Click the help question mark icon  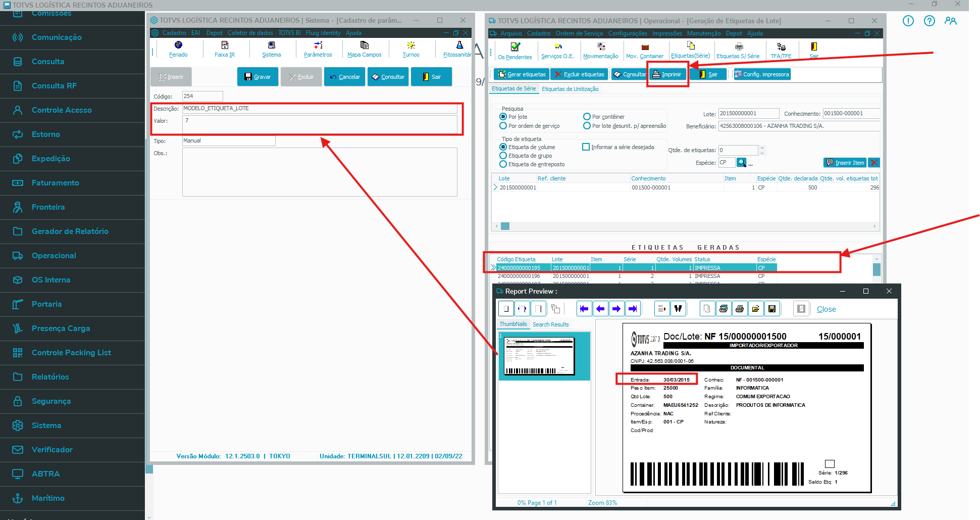[x=929, y=21]
